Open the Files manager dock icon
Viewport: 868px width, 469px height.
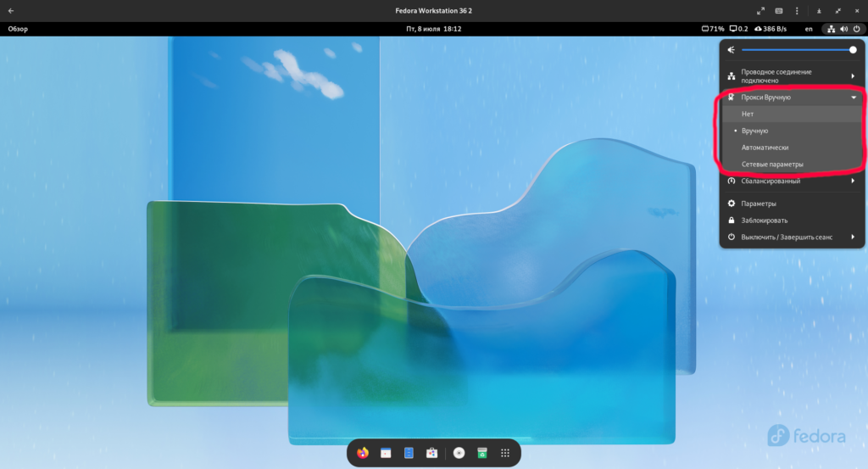click(x=408, y=453)
